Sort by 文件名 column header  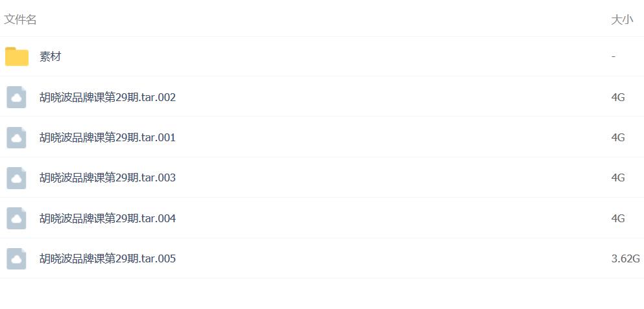pyautogui.click(x=20, y=19)
